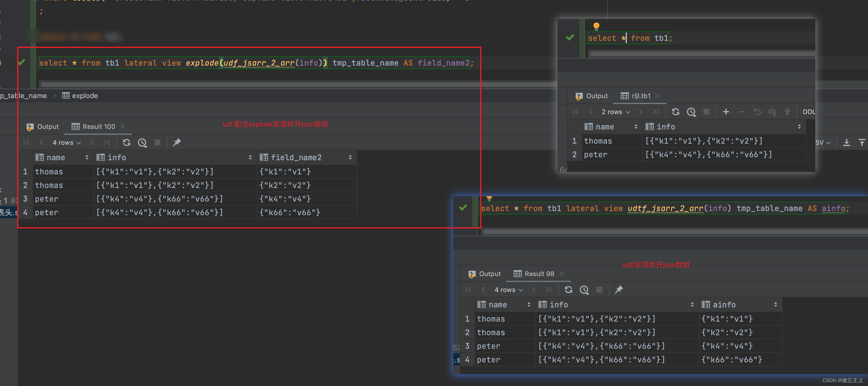Image resolution: width=868 pixels, height=386 pixels.
Task: Click the pin icon in Result 98 toolbar
Action: tap(619, 290)
